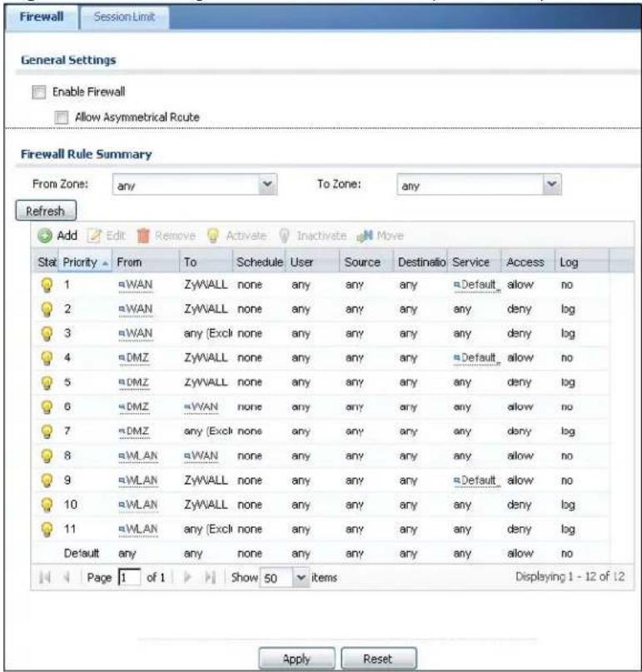Go to next page arrow icon
642x672 pixels.
187,577
